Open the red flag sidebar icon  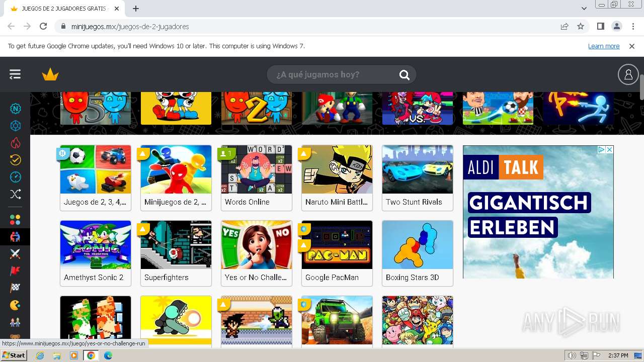16,271
